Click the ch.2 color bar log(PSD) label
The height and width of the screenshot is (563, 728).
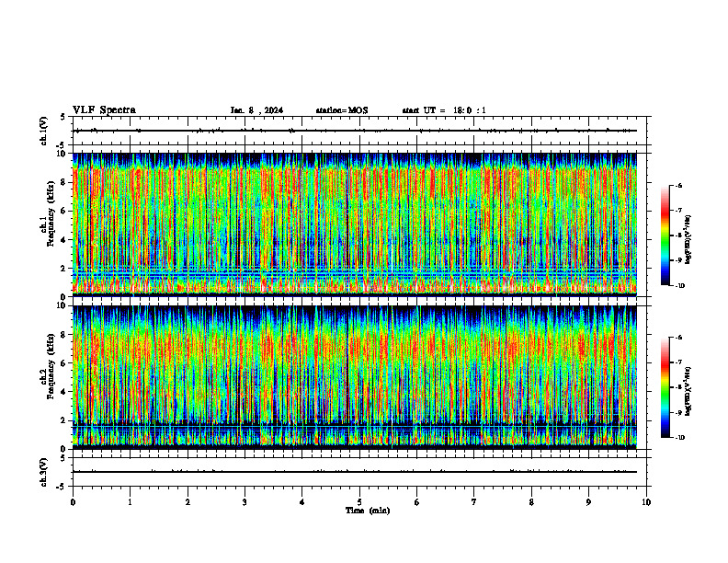click(688, 391)
